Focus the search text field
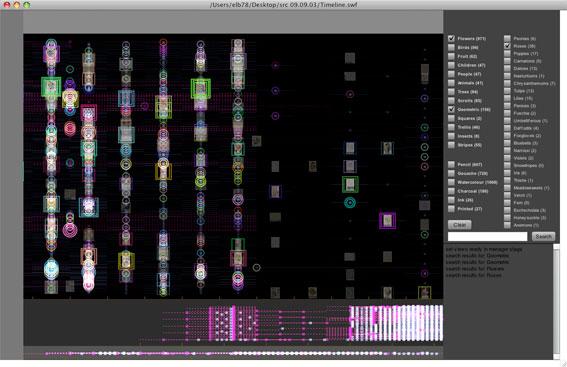This screenshot has height=367, width=567. click(487, 236)
